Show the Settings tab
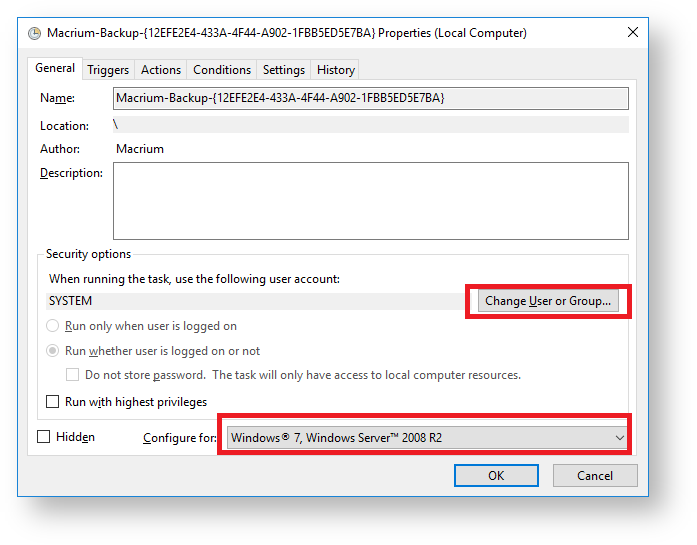This screenshot has width=697, height=545. [284, 70]
